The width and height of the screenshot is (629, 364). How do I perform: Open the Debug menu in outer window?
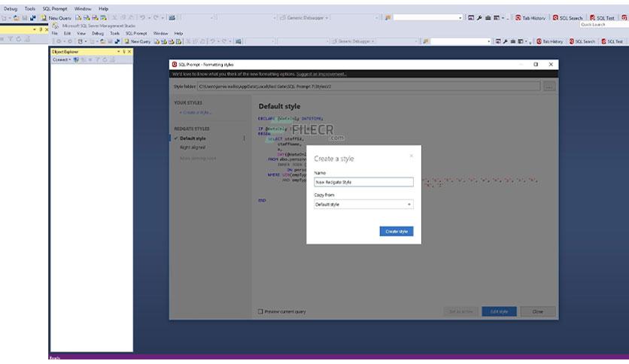[x=11, y=8]
